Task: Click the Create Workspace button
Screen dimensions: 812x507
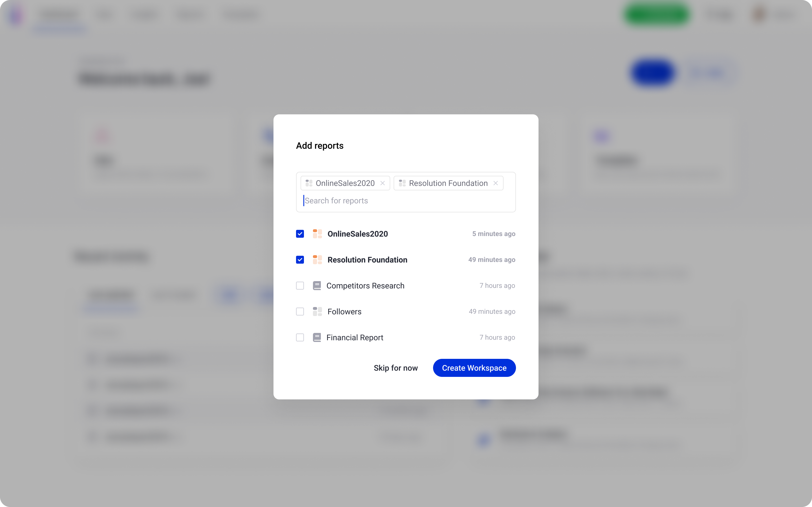Action: (x=474, y=368)
